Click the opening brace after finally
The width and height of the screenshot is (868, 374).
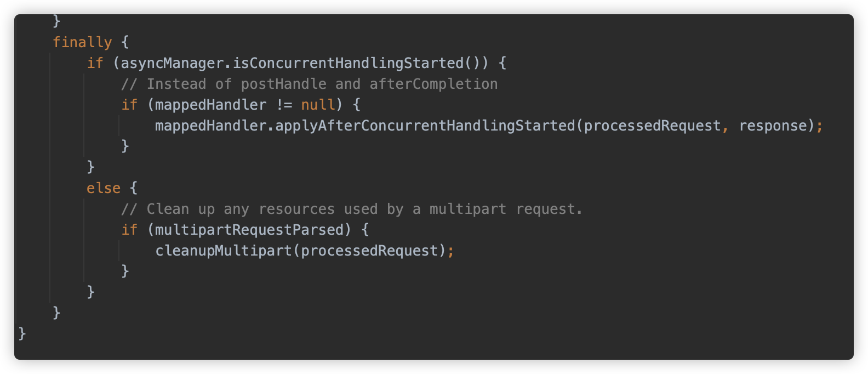125,42
